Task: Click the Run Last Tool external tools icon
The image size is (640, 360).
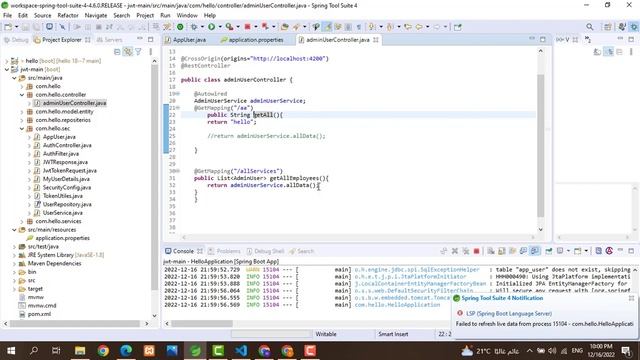Action: [x=229, y=27]
